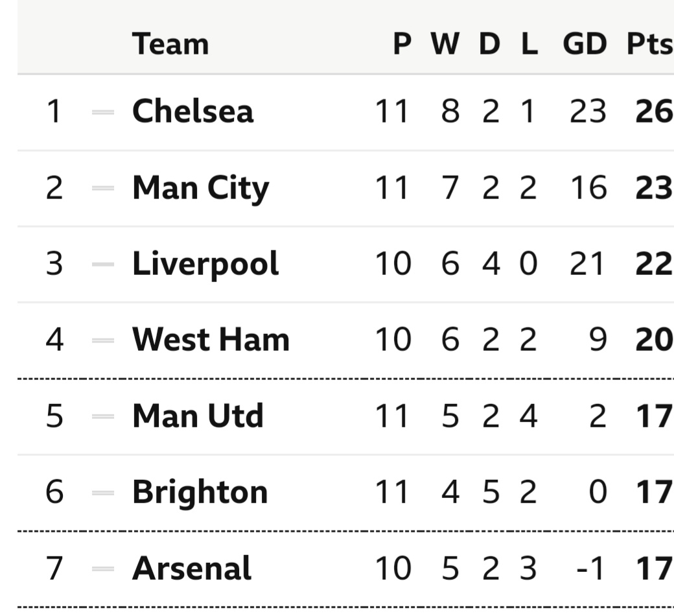Click the no-movement indicator beside Man City

[x=103, y=188]
